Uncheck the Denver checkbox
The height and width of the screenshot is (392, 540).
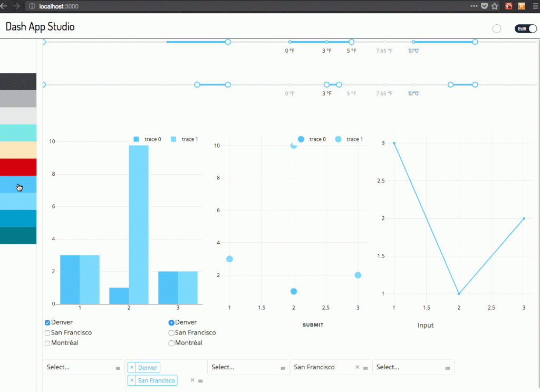click(47, 322)
